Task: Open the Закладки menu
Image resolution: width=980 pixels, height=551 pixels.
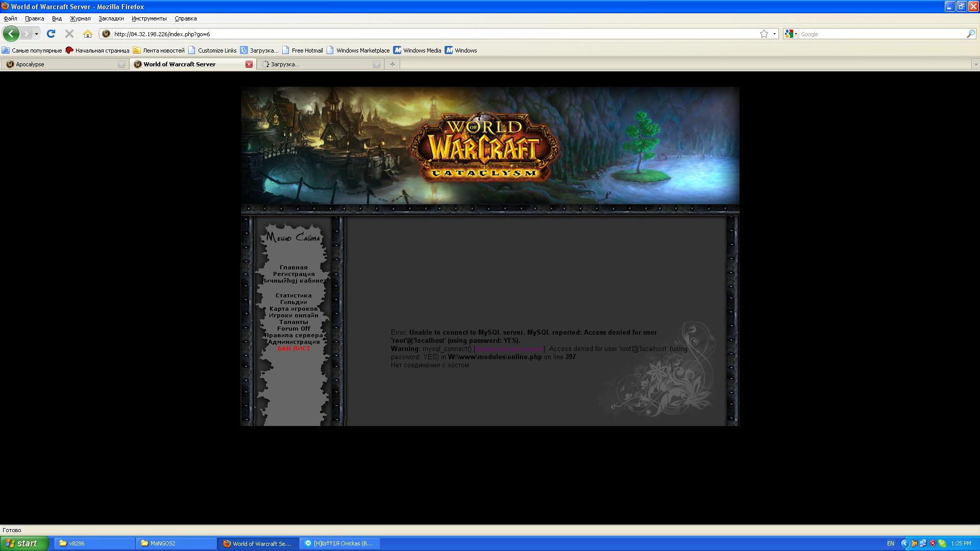Action: (x=111, y=18)
